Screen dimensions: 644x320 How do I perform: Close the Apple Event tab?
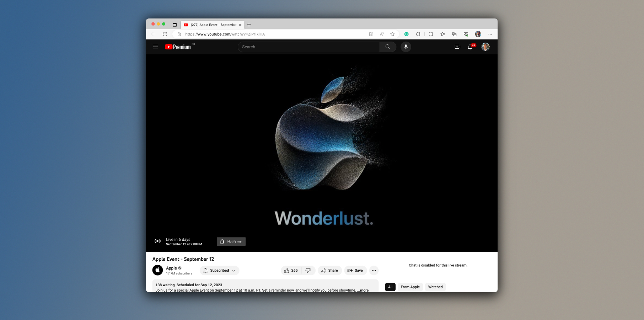[x=240, y=25]
